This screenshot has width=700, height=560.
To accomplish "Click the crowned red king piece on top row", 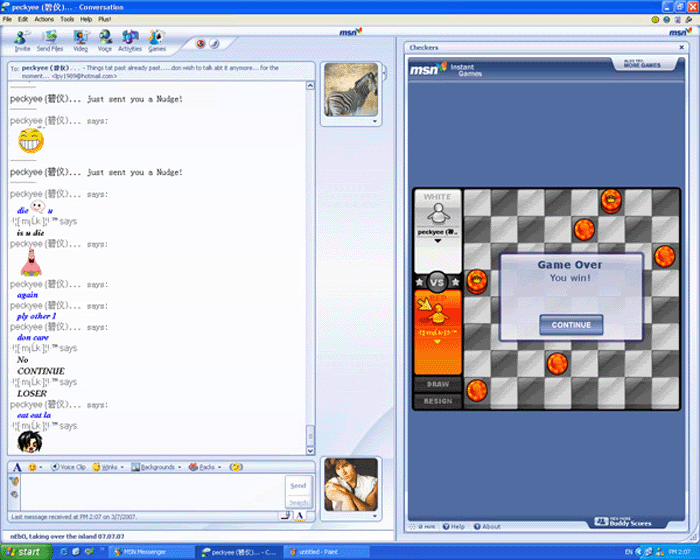I will pyautogui.click(x=611, y=201).
